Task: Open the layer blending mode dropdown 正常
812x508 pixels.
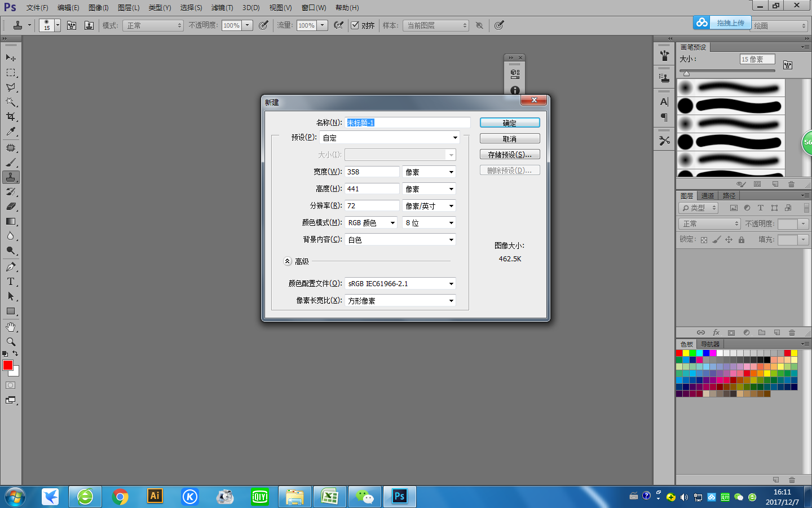Action: tap(709, 224)
